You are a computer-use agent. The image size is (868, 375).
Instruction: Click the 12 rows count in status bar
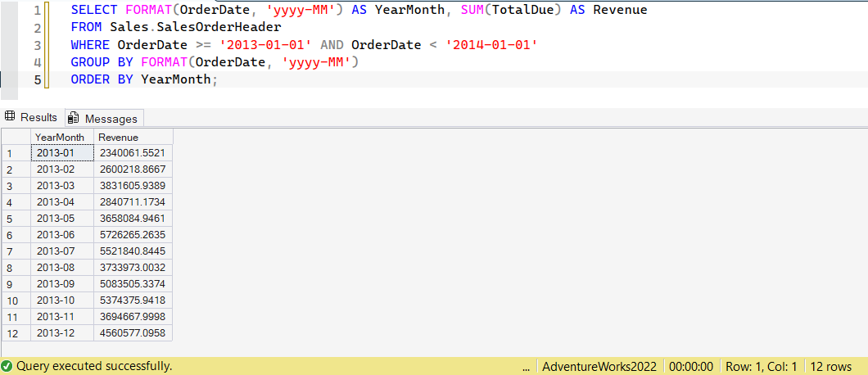[x=831, y=366]
